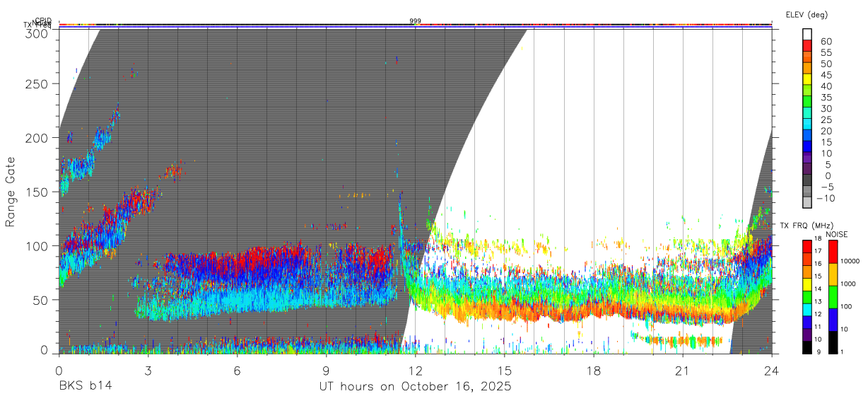Click the x-axis tick label 15

(x=505, y=371)
